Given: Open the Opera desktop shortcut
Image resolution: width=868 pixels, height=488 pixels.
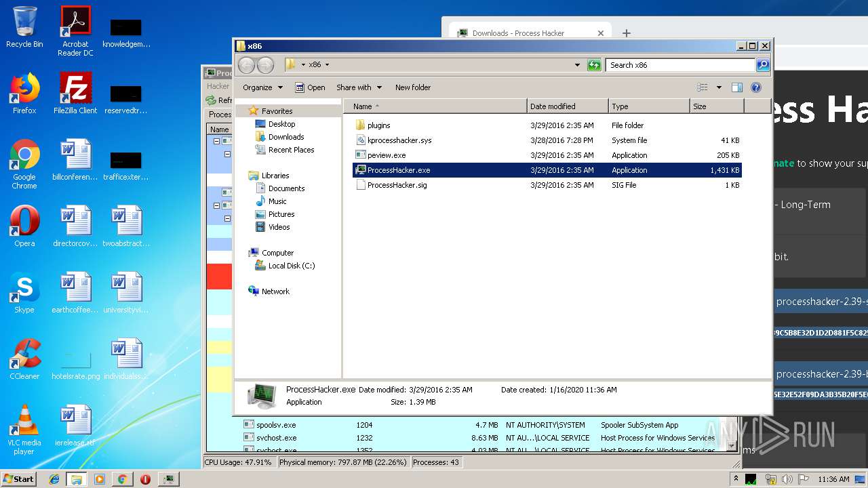Looking at the screenshot, I should tap(24, 226).
